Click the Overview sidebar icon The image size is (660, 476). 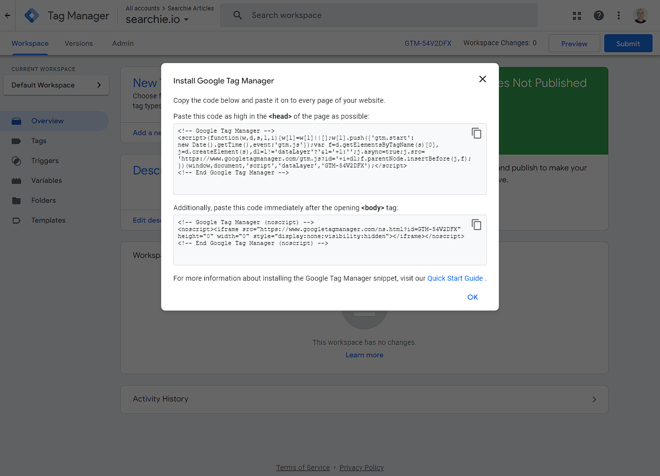point(16,121)
